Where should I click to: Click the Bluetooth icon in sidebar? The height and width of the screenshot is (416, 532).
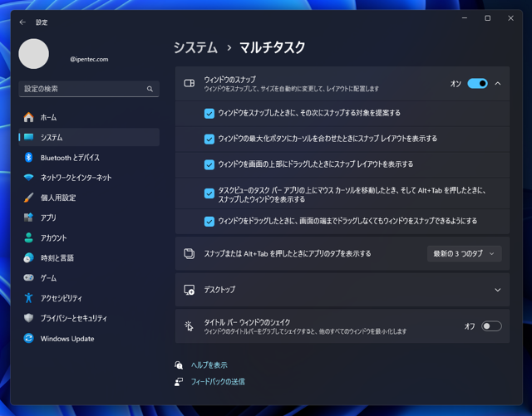(x=28, y=157)
